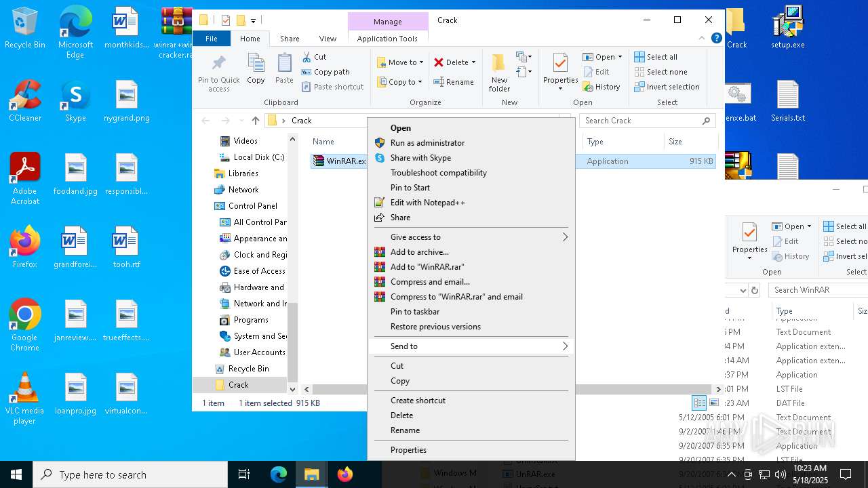The image size is (868, 488).
Task: Switch to the Share ribbon tab
Action: [290, 39]
